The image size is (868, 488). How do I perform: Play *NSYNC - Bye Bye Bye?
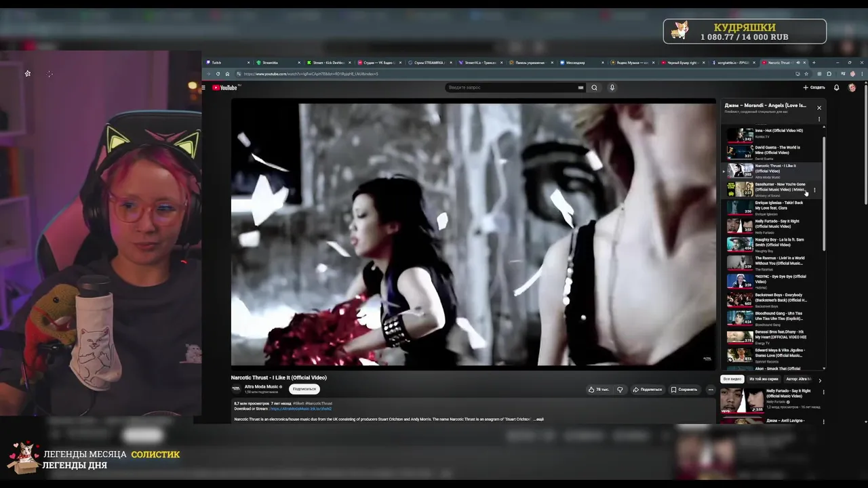click(x=772, y=281)
